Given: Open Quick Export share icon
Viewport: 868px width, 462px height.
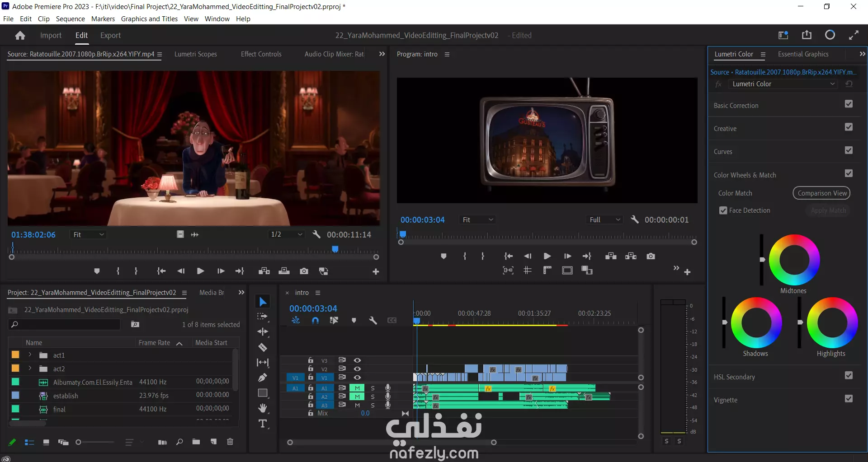Looking at the screenshot, I should pos(807,35).
